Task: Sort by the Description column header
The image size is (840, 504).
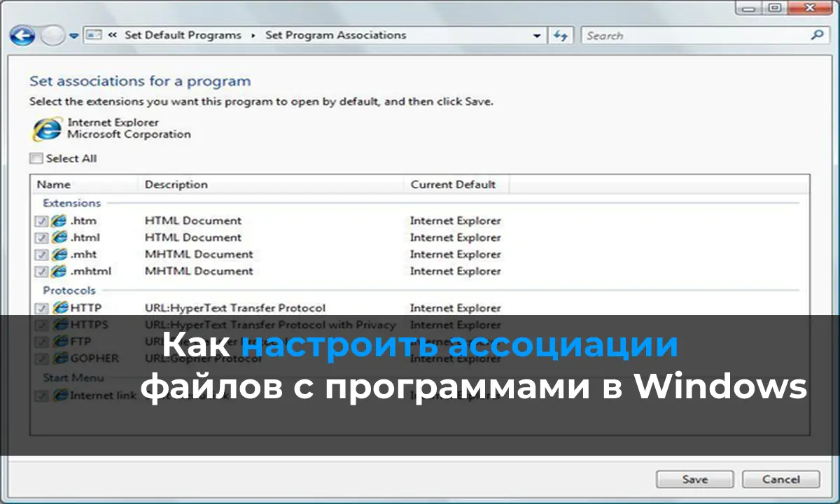Action: tap(270, 185)
